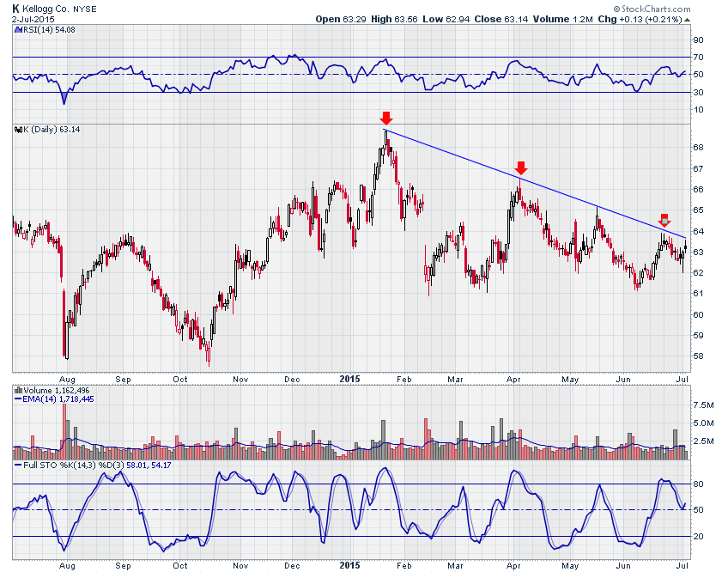The height and width of the screenshot is (572, 728).
Task: Click the Feb month label under price panel
Action: [404, 380]
